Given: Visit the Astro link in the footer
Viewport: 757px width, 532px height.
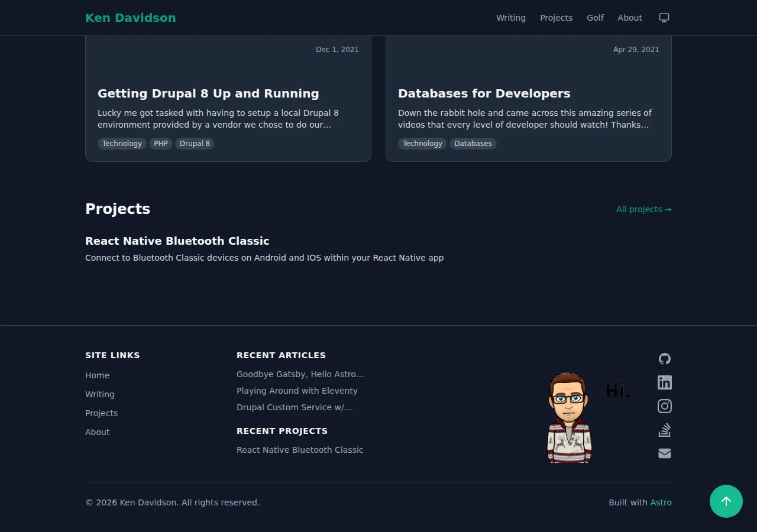Looking at the screenshot, I should click(661, 502).
